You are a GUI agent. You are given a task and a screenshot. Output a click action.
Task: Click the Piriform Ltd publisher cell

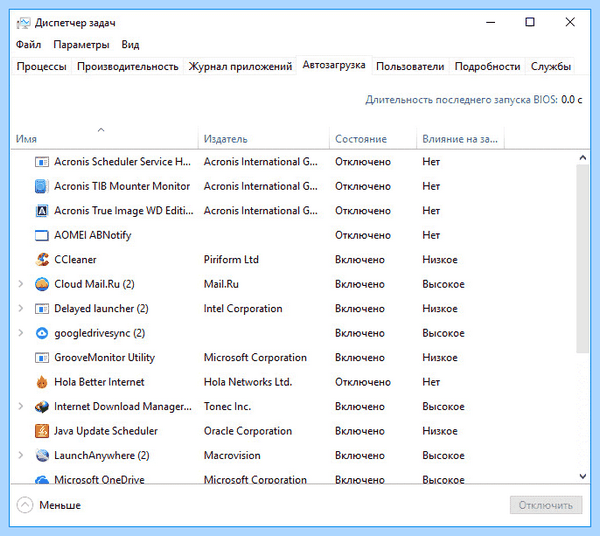pos(231,260)
